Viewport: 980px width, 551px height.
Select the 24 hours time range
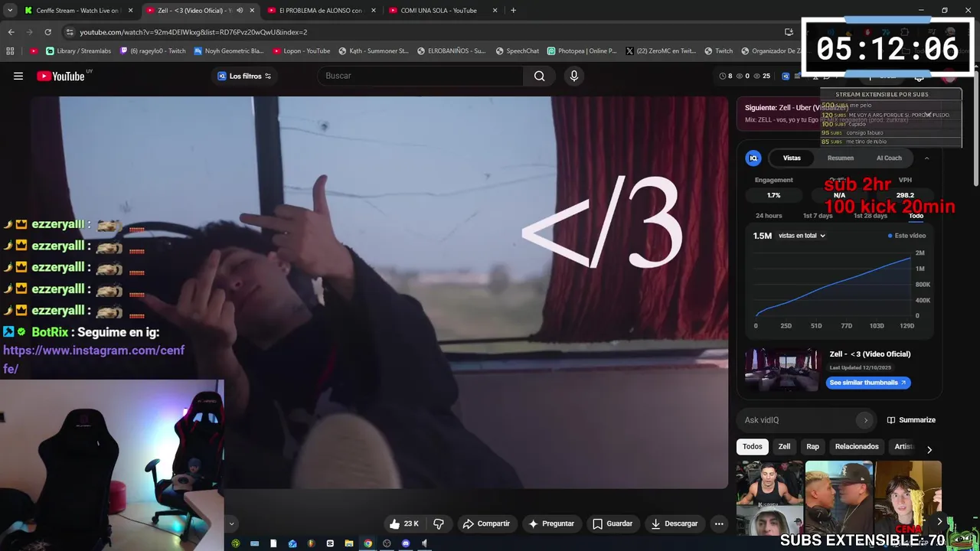click(769, 216)
